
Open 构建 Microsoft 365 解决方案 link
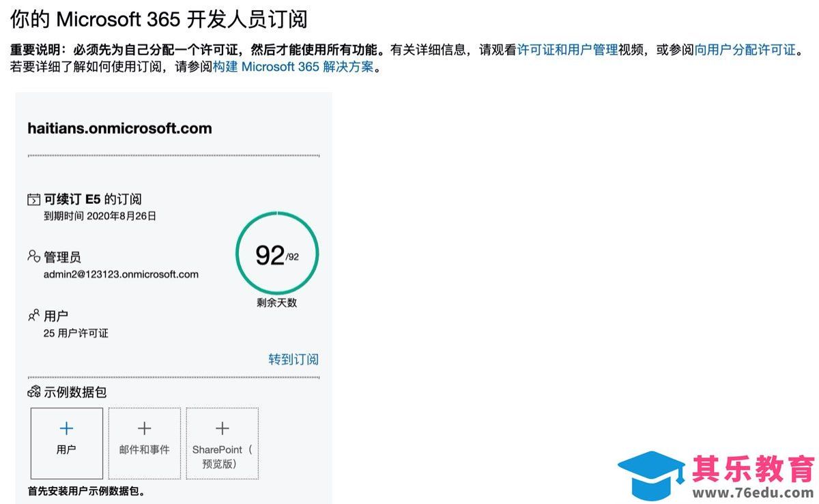(x=293, y=67)
